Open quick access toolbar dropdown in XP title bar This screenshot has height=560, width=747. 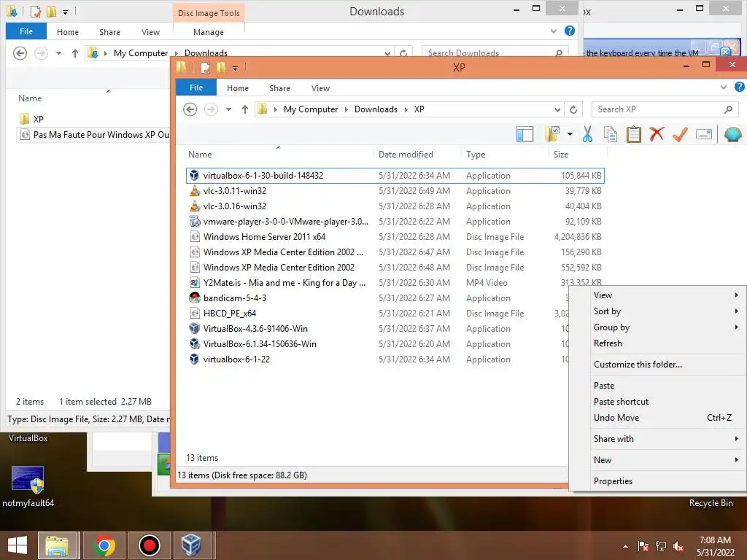click(x=235, y=68)
